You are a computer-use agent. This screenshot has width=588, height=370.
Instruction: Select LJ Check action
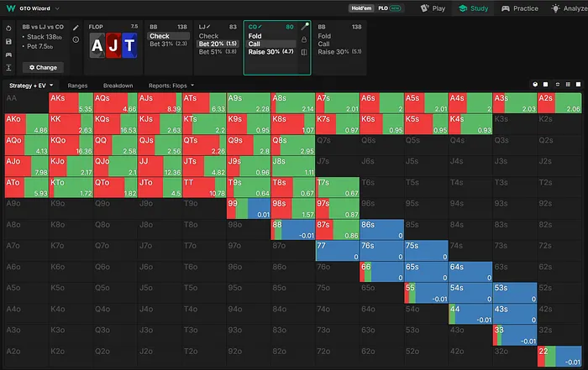coord(218,36)
